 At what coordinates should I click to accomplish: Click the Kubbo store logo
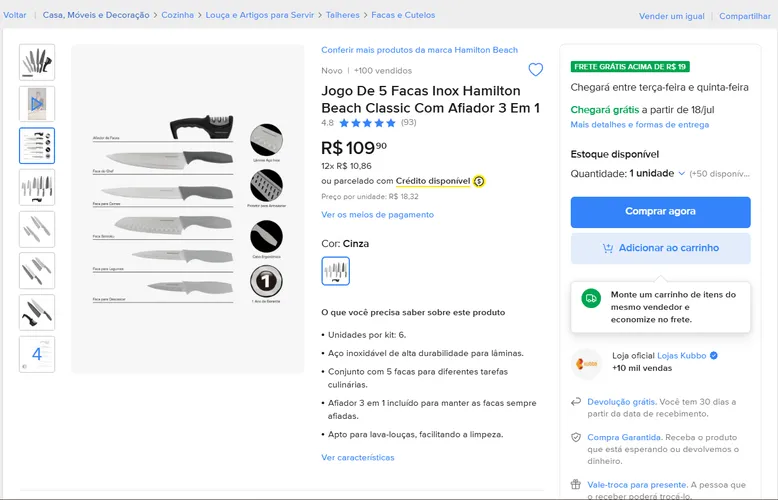coord(586,364)
